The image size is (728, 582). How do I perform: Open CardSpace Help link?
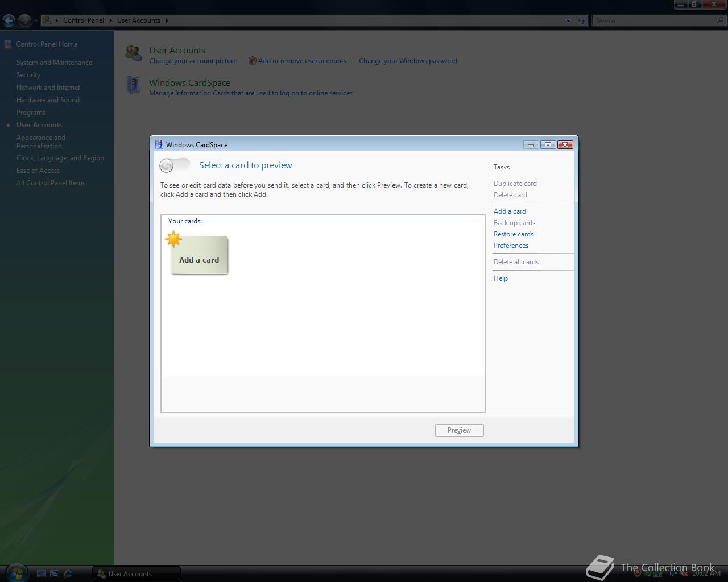click(x=500, y=278)
